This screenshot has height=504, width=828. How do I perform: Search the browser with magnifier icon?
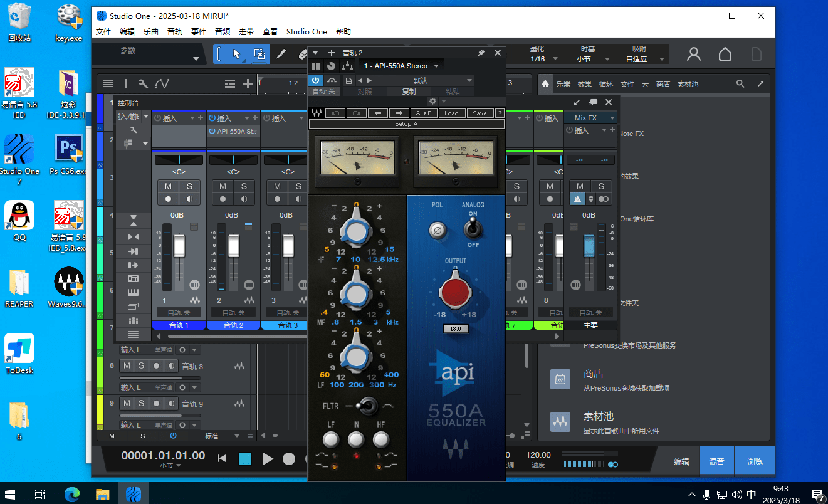tap(740, 83)
